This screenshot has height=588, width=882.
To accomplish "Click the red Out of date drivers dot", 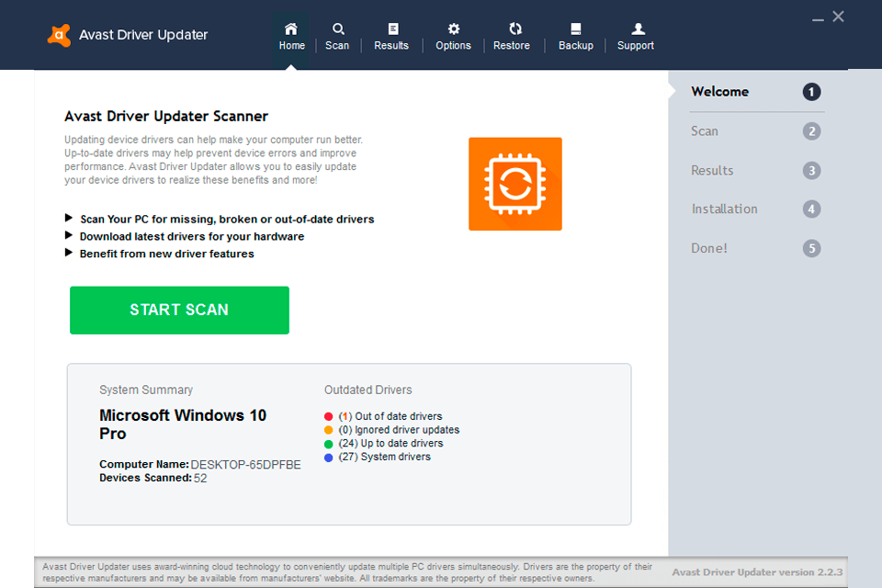I will pos(330,415).
